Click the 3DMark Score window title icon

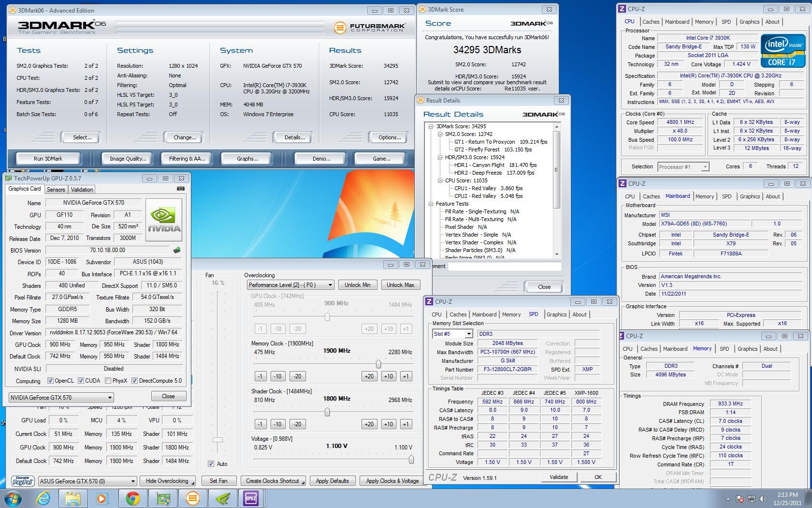[422, 9]
